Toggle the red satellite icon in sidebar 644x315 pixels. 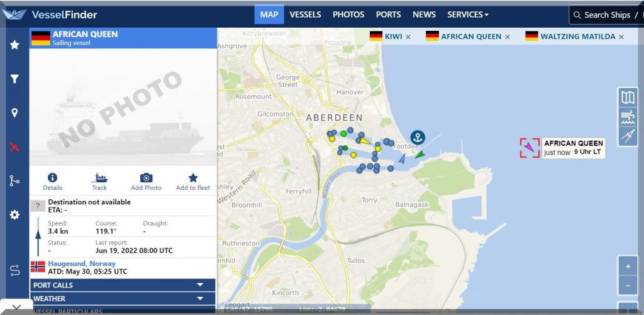pyautogui.click(x=14, y=147)
